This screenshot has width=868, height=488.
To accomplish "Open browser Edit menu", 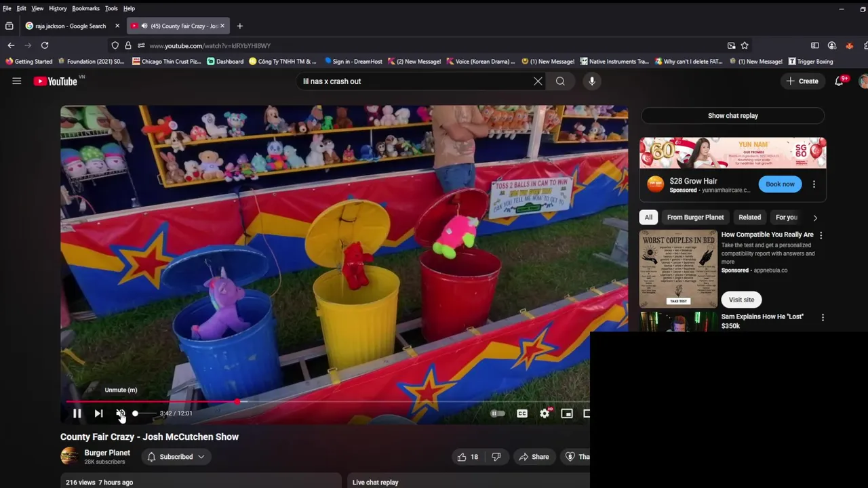I will click(x=22, y=8).
